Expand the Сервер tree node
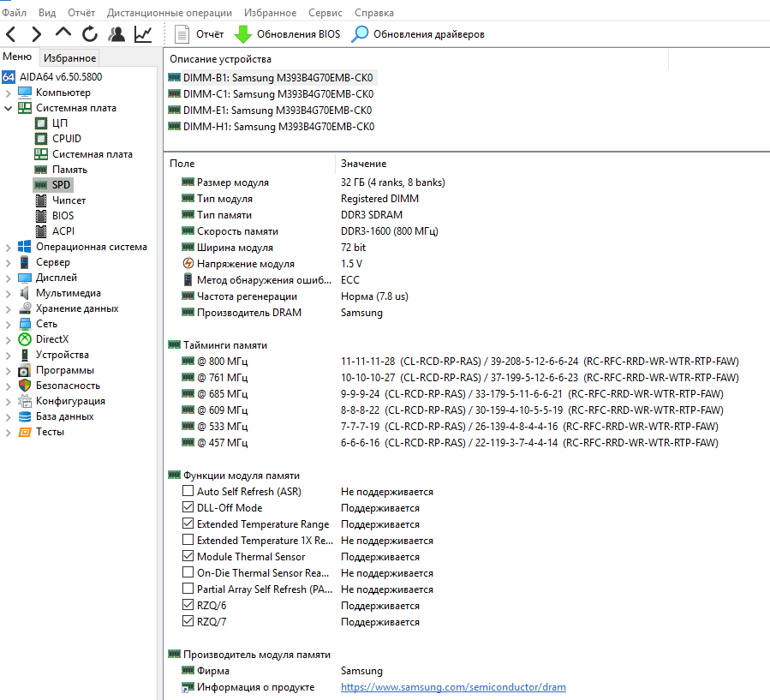770x700 pixels. [8, 262]
